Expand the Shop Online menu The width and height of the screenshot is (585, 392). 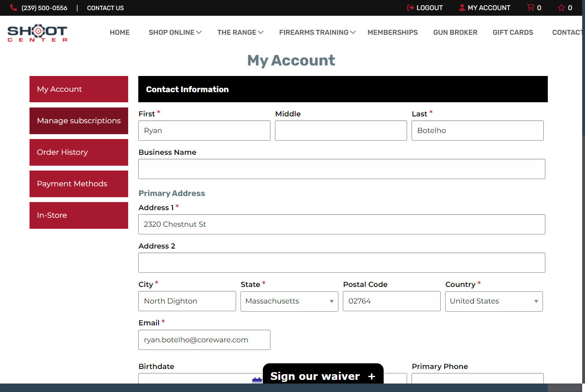(175, 32)
